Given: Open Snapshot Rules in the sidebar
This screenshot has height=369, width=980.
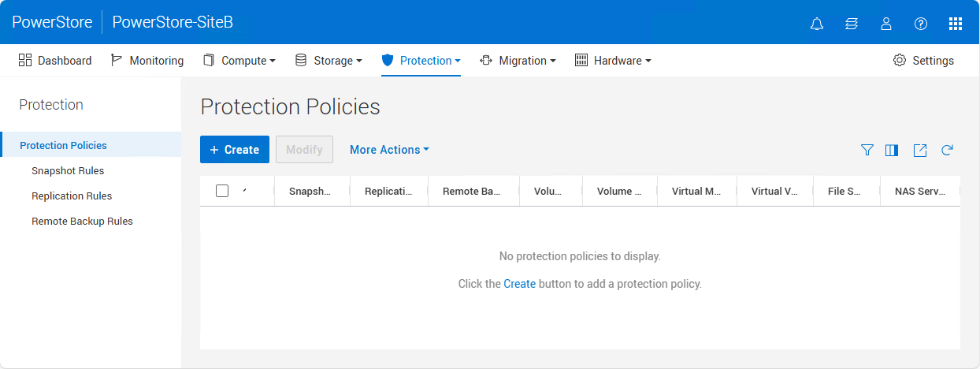Looking at the screenshot, I should pyautogui.click(x=68, y=170).
